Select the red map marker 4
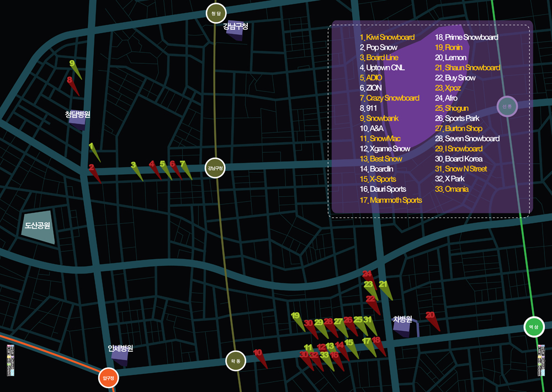552x392 pixels. [x=155, y=170]
